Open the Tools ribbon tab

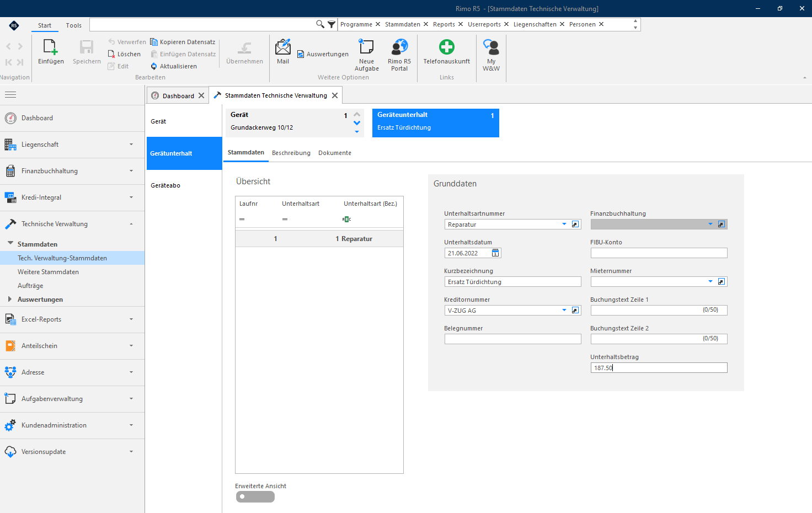point(74,25)
